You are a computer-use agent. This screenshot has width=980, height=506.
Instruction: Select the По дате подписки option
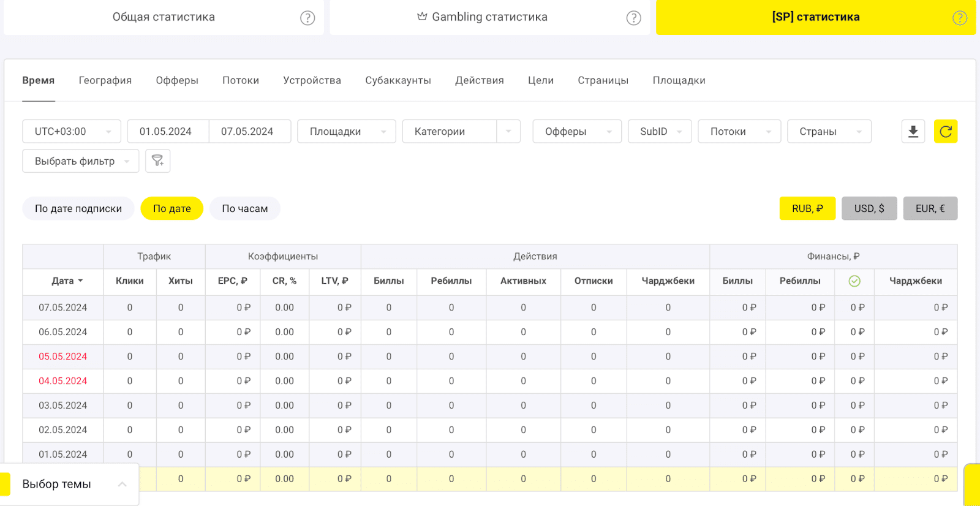[78, 209]
